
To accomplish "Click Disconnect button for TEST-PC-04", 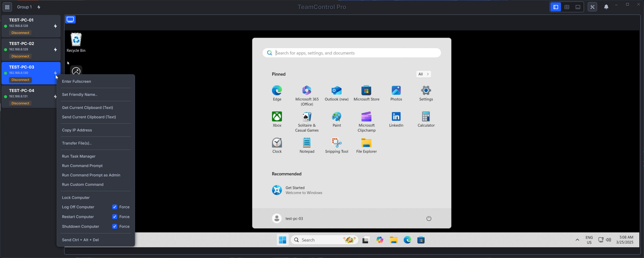I will pos(20,103).
